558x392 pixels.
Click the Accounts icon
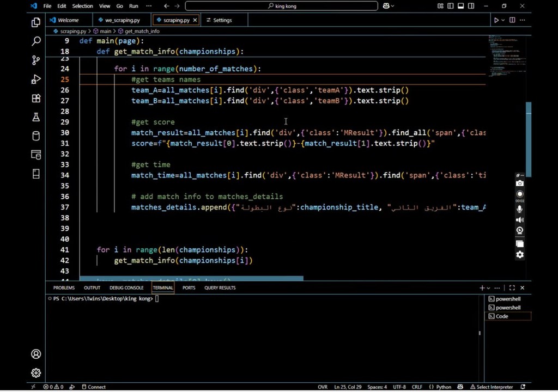tap(36, 354)
